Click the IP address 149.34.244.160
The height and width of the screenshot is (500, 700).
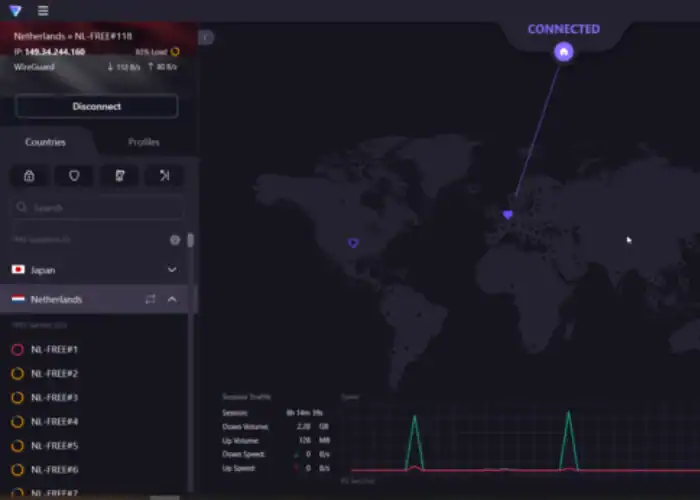point(55,52)
